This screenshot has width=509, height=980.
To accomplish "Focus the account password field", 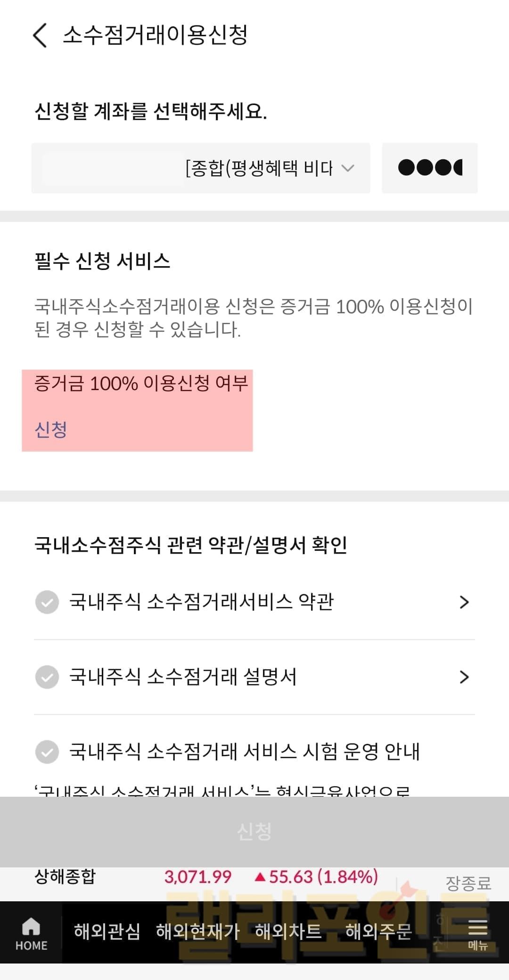I will [x=429, y=168].
